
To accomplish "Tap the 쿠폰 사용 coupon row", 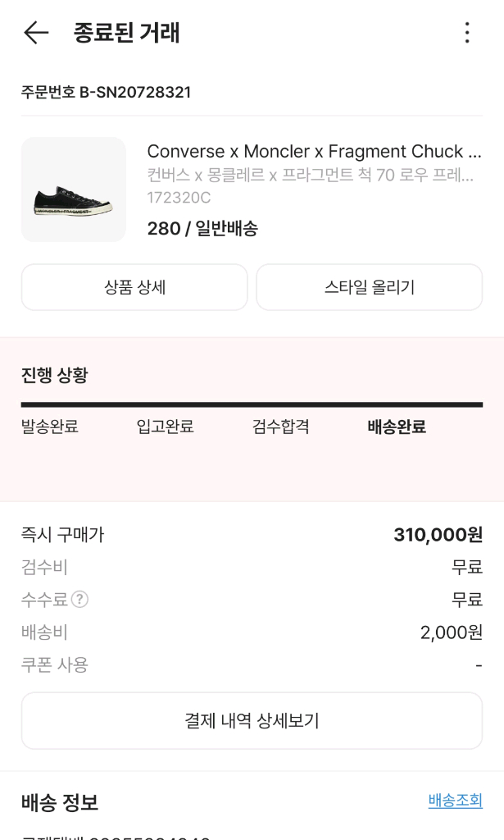I will pyautogui.click(x=52, y=664).
